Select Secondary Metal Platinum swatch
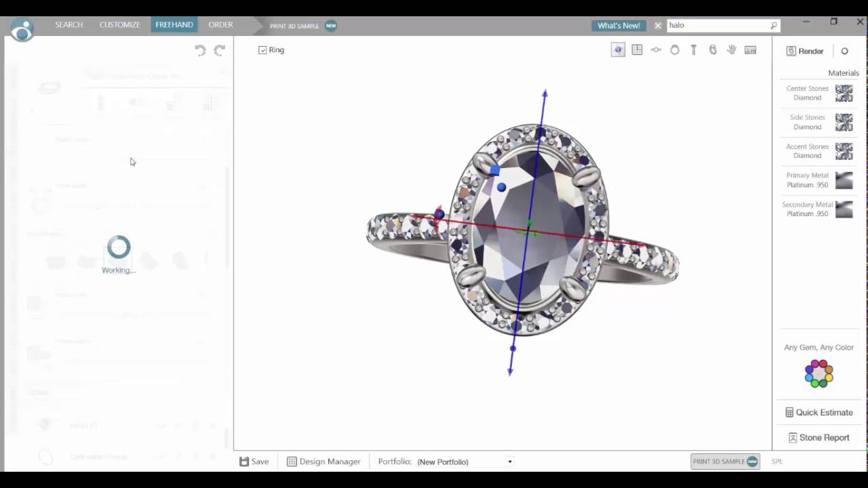 pyautogui.click(x=844, y=209)
